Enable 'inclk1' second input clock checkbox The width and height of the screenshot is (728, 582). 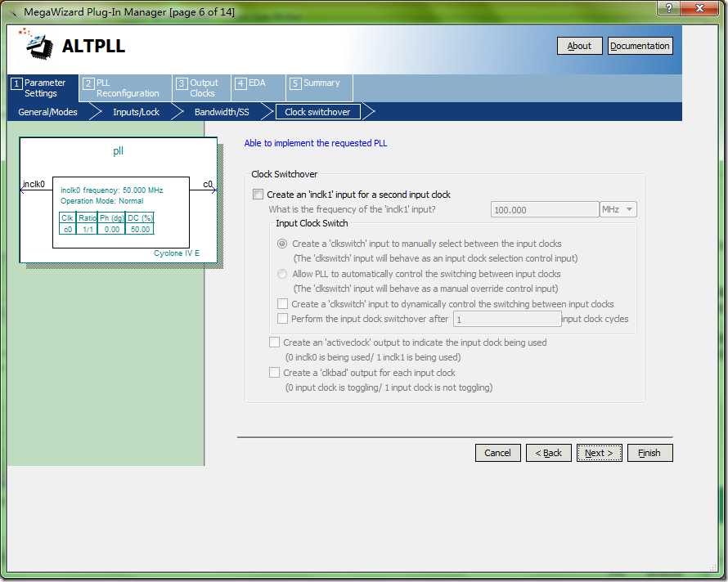258,195
